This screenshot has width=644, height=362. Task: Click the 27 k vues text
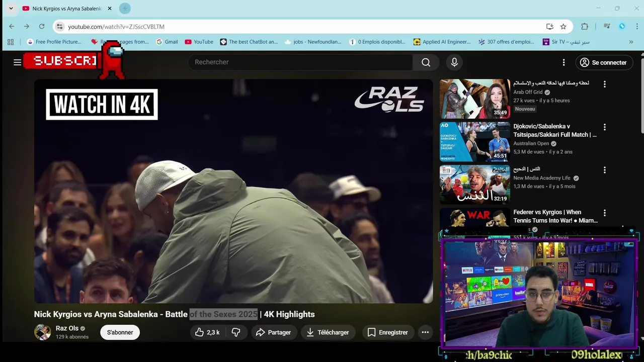(x=524, y=101)
